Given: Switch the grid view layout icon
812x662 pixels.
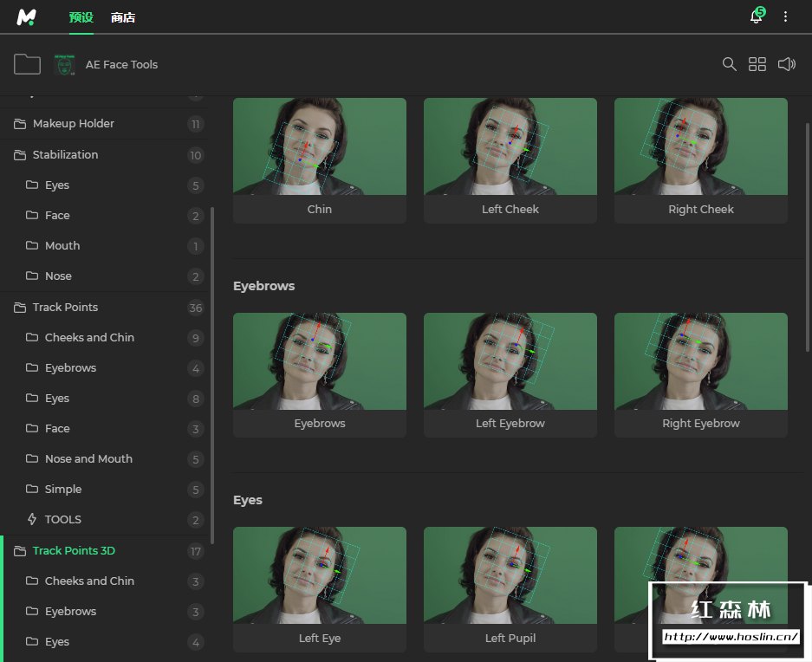Looking at the screenshot, I should 757,64.
